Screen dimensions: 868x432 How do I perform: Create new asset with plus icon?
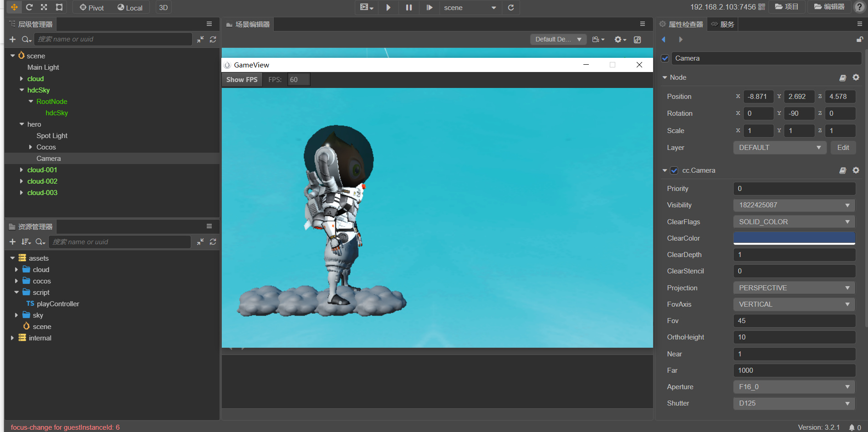click(13, 242)
